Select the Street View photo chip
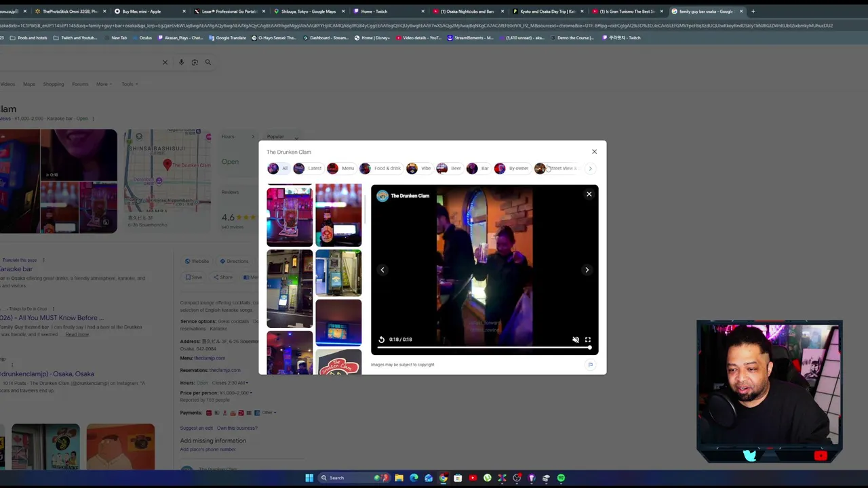Image resolution: width=868 pixels, height=488 pixels. click(x=556, y=168)
